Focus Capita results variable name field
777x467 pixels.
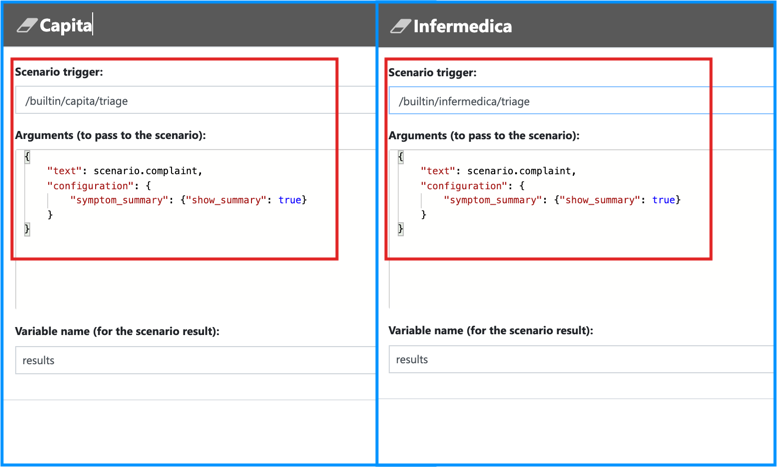[195, 360]
